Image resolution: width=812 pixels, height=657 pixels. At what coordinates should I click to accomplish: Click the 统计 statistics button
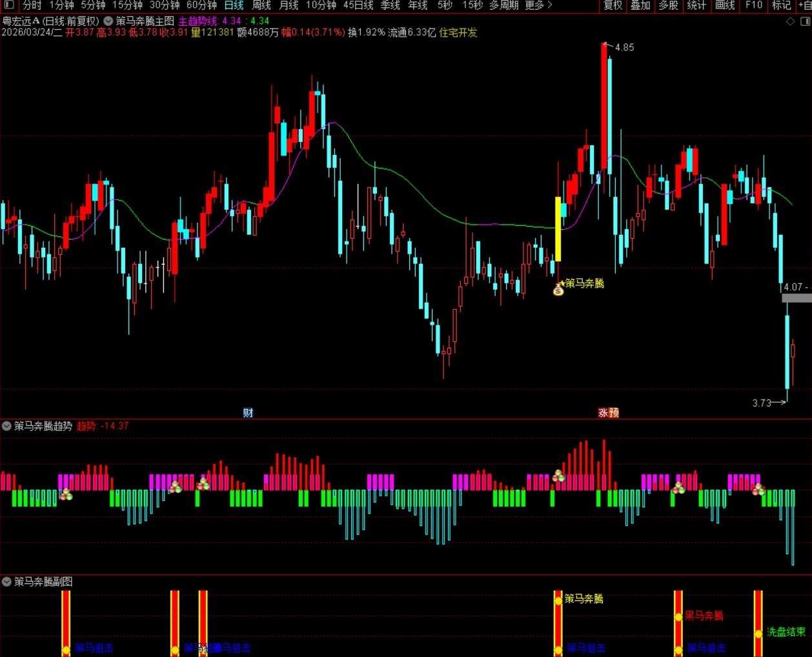(x=696, y=5)
